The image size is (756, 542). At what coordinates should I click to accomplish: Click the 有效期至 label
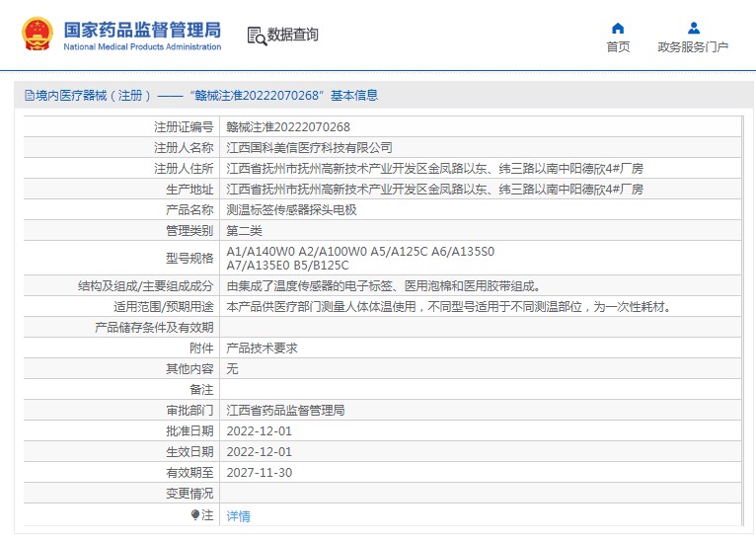pos(189,473)
